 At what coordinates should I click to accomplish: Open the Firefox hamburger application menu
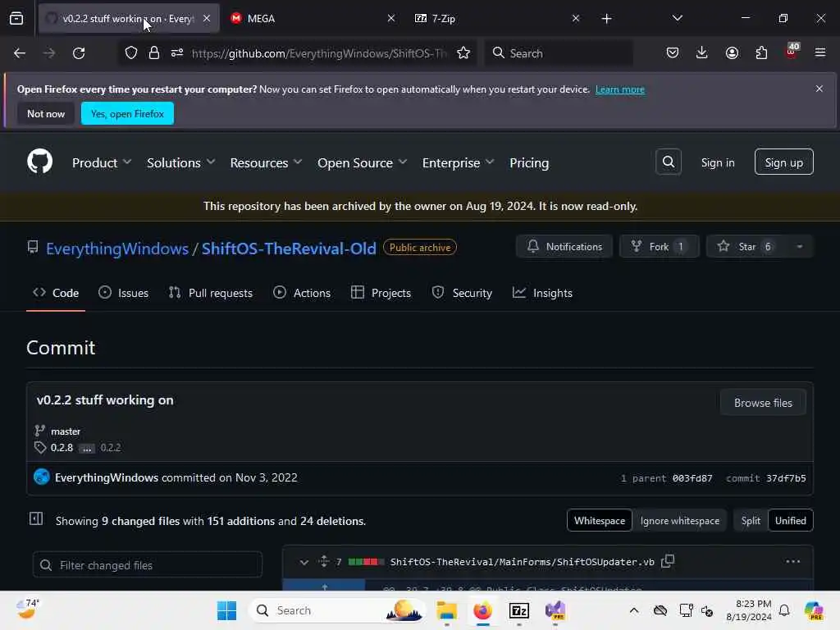820,53
